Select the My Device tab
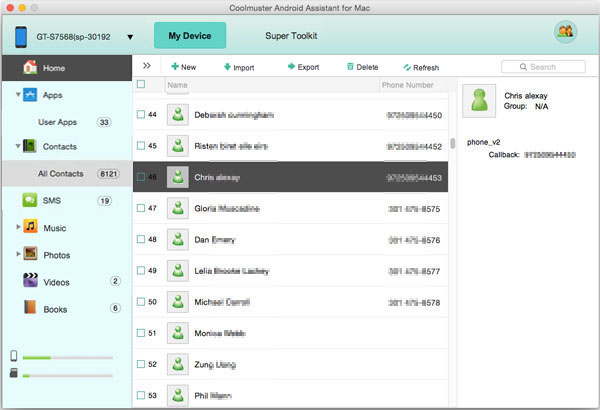The image size is (600, 410). [x=189, y=35]
